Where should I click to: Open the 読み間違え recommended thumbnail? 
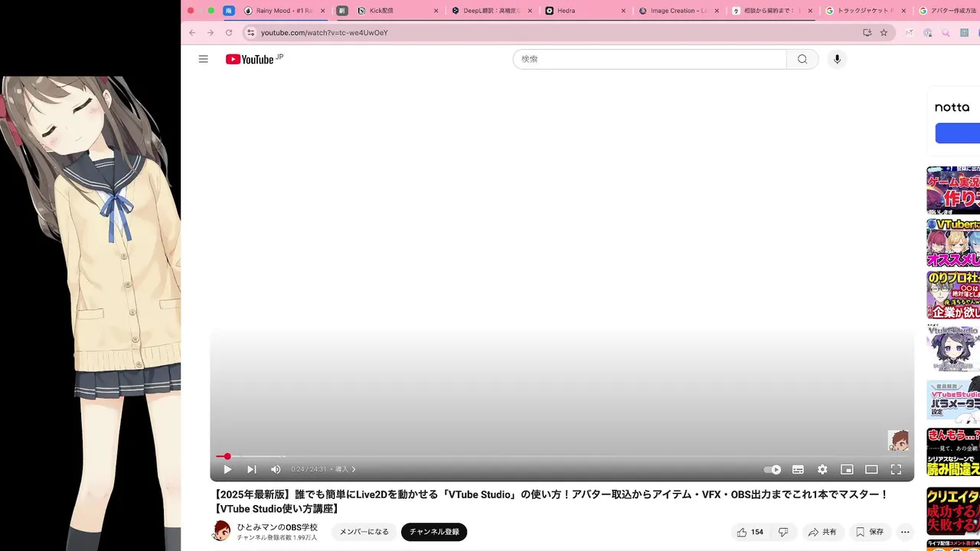pyautogui.click(x=953, y=452)
